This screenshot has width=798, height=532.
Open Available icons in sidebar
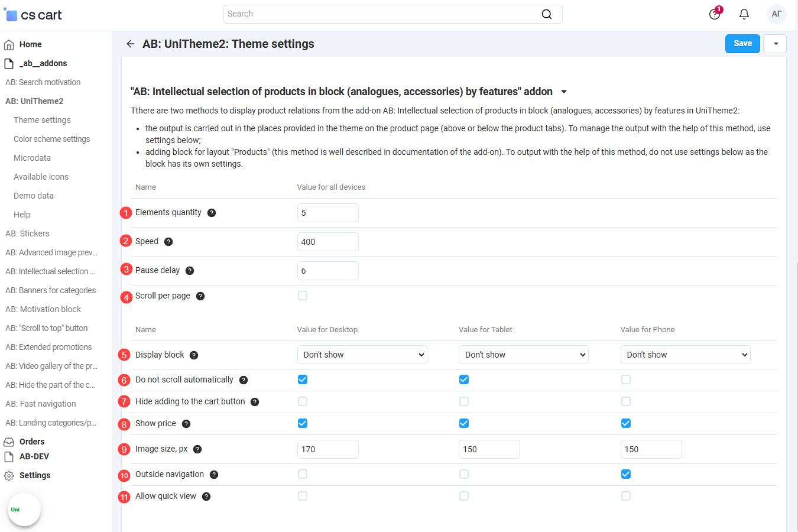[41, 177]
